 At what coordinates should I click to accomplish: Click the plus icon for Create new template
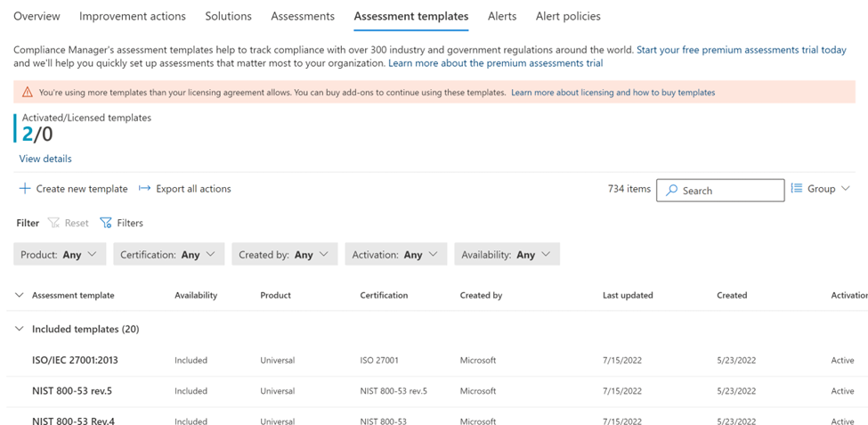click(25, 189)
